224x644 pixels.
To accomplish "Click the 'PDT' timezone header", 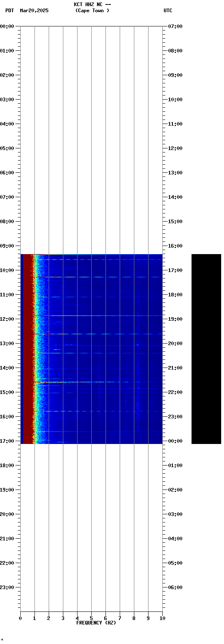I will 10,11.
